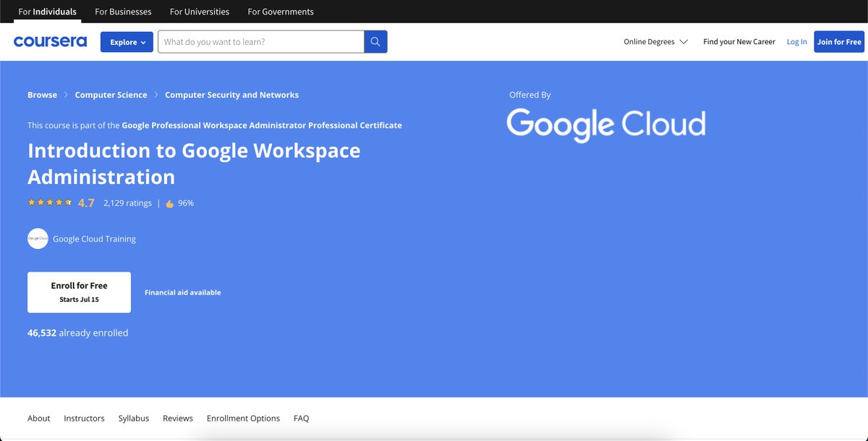Switch to For Businesses tab
This screenshot has height=441, width=868.
tap(124, 12)
